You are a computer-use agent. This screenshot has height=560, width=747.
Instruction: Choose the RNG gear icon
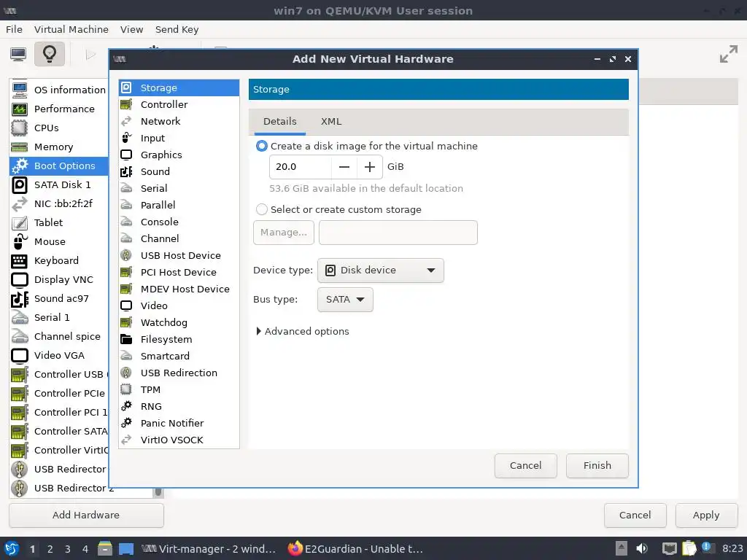pos(126,406)
